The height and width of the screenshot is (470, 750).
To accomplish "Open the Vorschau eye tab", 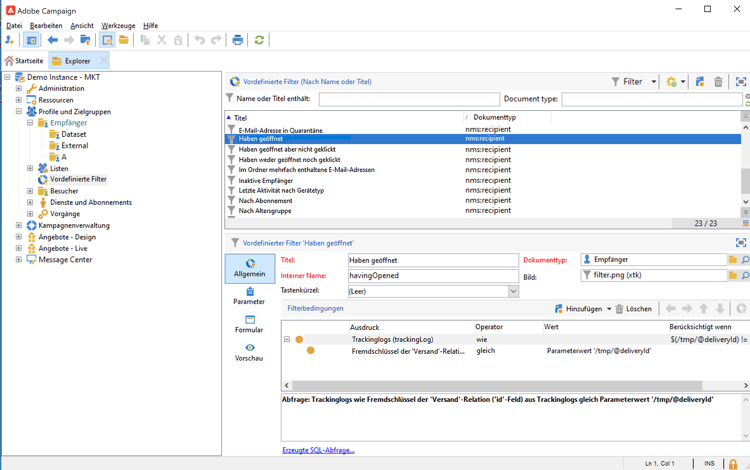I will pyautogui.click(x=249, y=352).
